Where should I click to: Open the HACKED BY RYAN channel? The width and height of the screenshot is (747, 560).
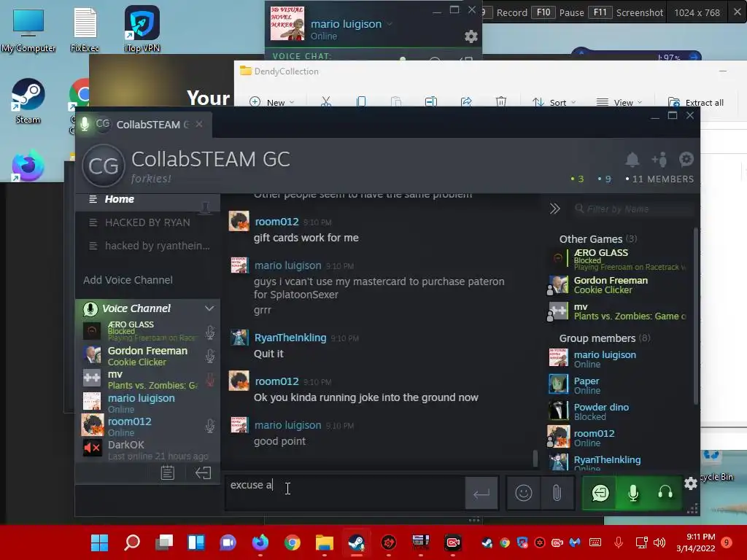147,222
